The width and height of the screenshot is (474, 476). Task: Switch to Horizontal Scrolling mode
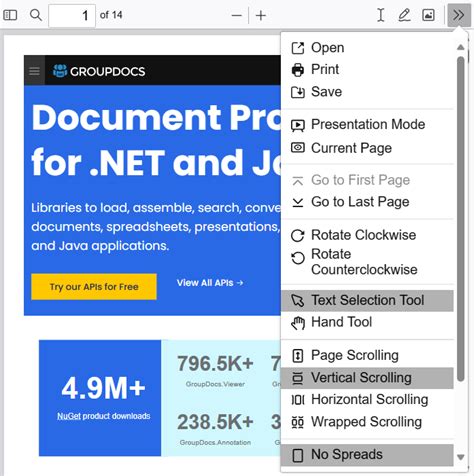pyautogui.click(x=367, y=399)
